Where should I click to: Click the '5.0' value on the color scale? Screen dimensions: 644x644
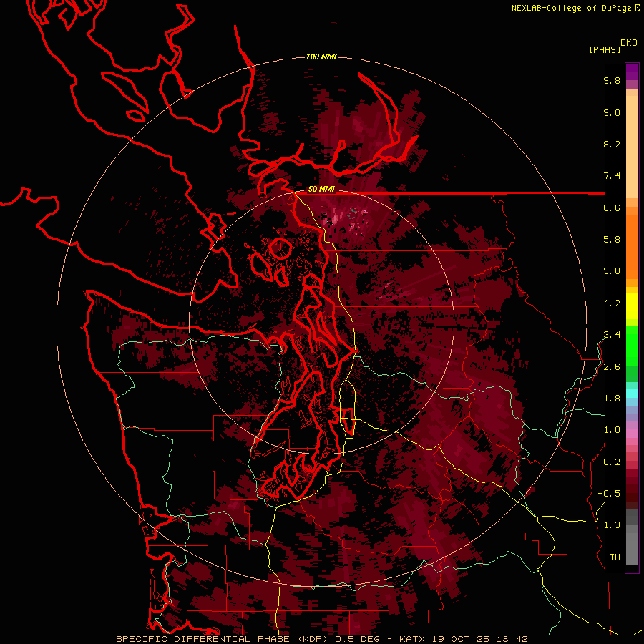(612, 271)
